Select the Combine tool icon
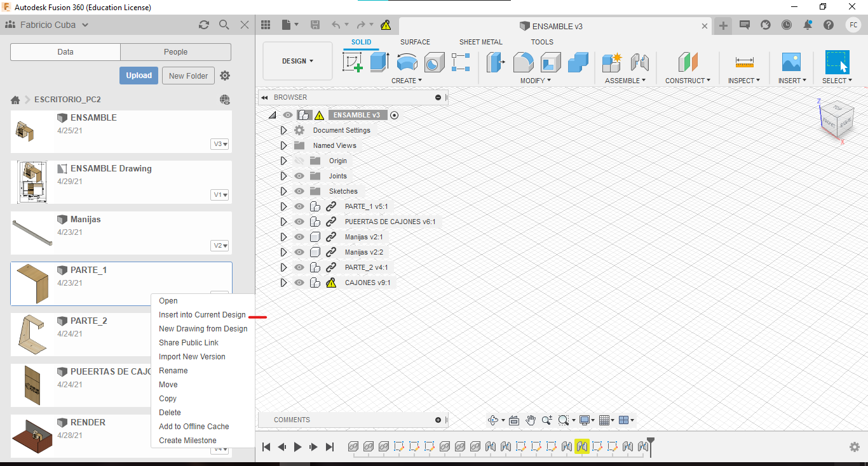868x466 pixels. pos(578,62)
